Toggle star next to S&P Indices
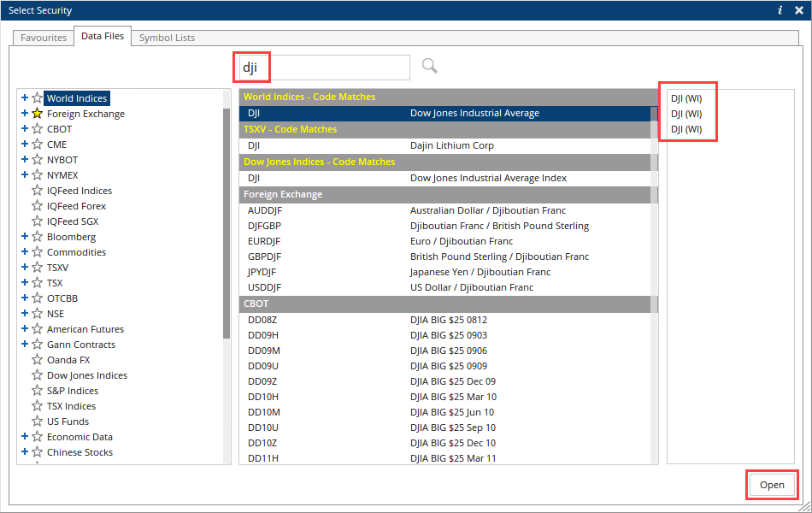The height and width of the screenshot is (513, 812). click(x=38, y=390)
